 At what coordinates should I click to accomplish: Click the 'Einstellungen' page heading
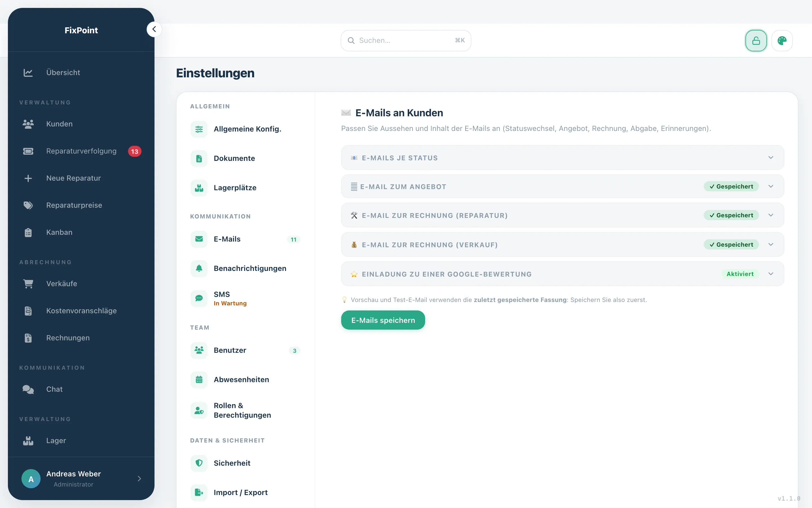pyautogui.click(x=215, y=73)
